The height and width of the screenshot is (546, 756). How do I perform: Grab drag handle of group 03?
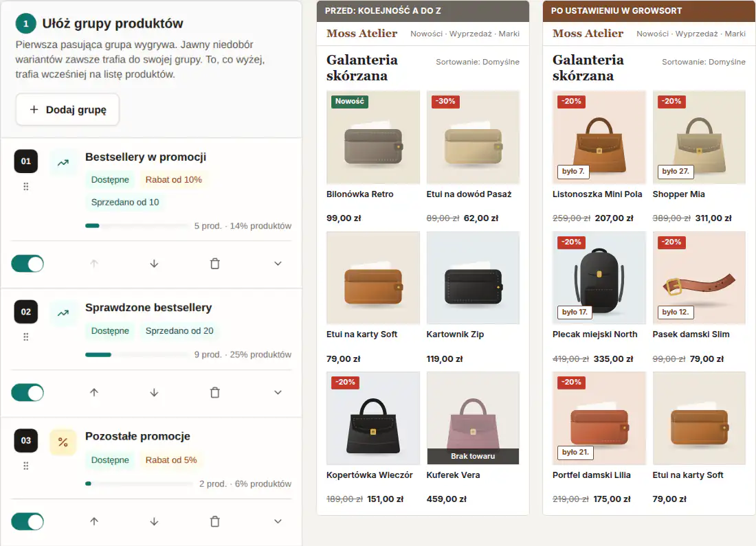[x=26, y=466]
